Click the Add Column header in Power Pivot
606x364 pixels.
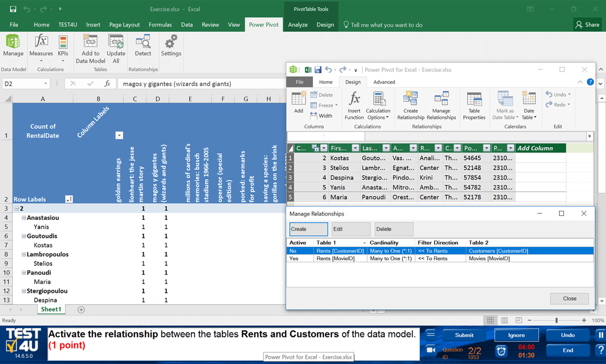(x=540, y=148)
